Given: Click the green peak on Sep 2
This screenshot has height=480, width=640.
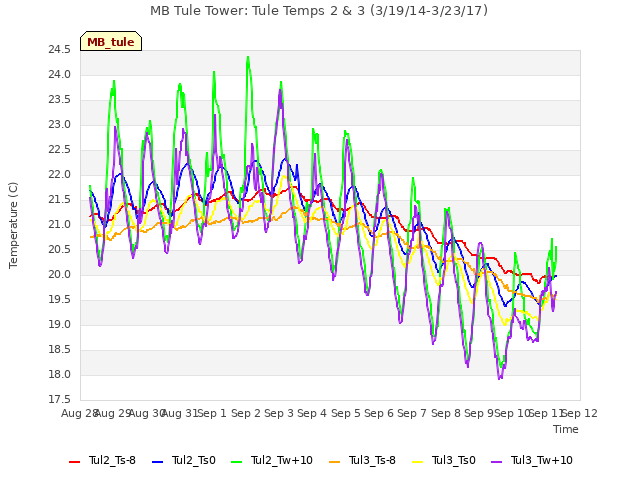Looking at the screenshot, I should [x=248, y=58].
